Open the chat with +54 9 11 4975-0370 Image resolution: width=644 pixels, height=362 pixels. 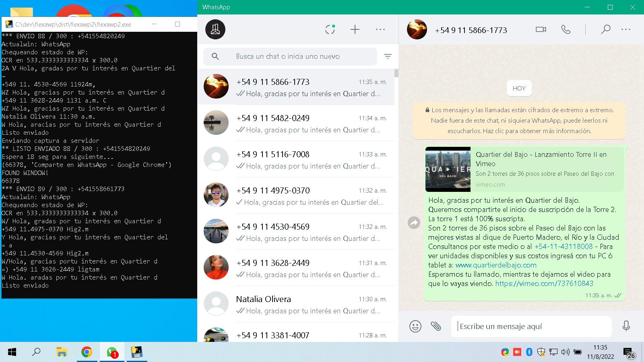click(296, 195)
